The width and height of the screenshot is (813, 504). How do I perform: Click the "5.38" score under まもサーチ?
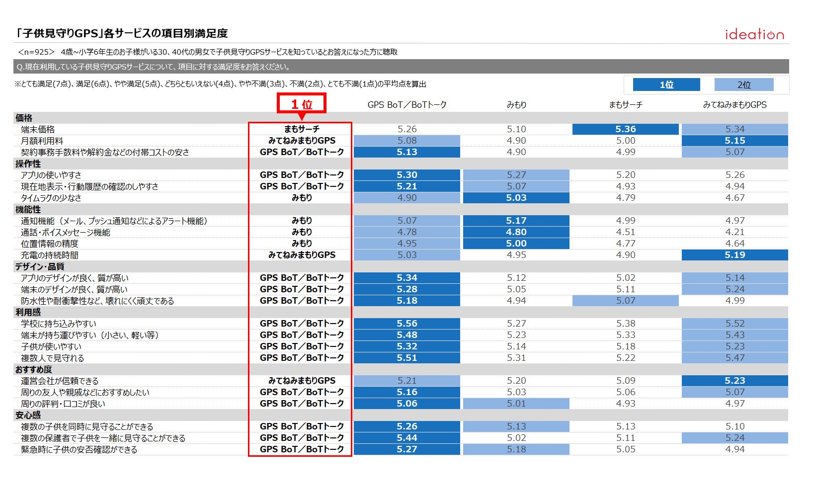pyautogui.click(x=626, y=324)
